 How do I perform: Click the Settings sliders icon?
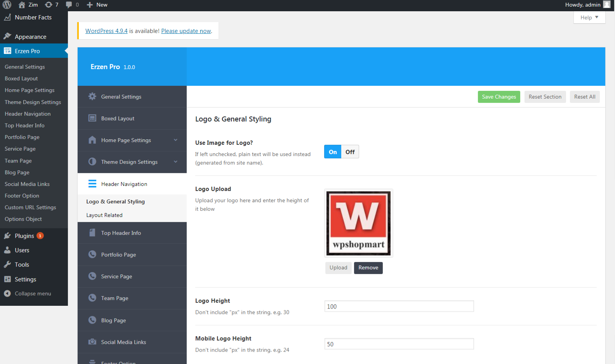7,279
